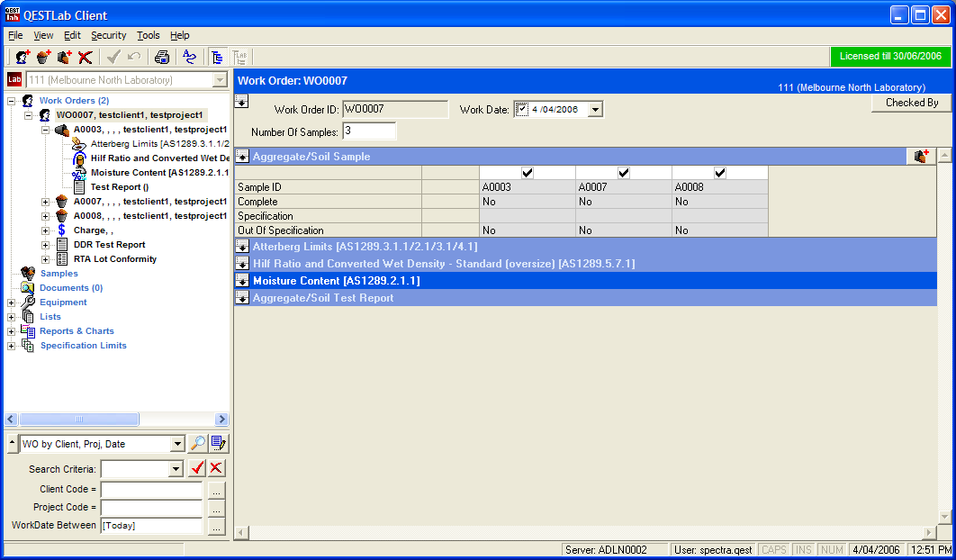Uncheck the checkbox above sample A0003
The image size is (956, 560).
528,173
